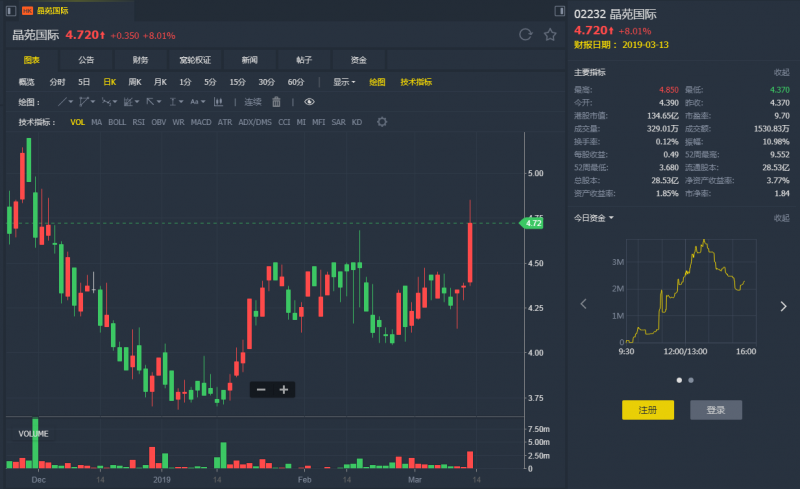800x489 pixels.
Task: Zoom in chart with plus button
Action: [x=284, y=389]
